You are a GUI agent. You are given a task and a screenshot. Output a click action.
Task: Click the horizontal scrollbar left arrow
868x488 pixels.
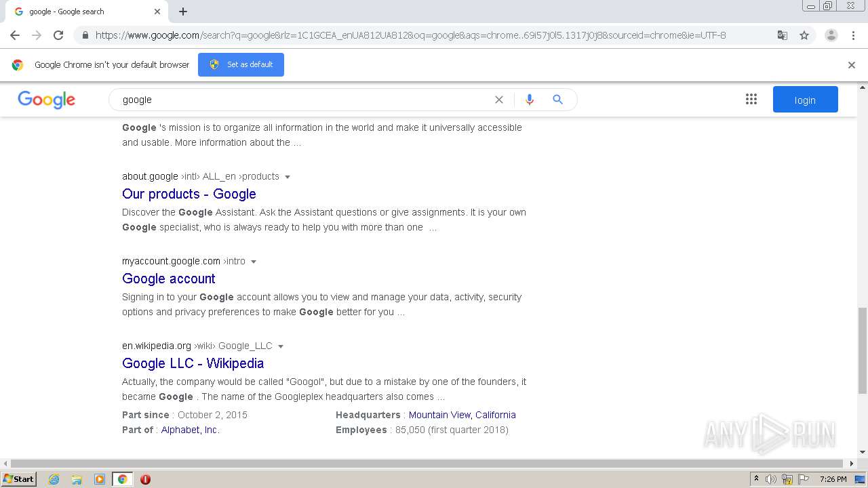click(x=5, y=464)
